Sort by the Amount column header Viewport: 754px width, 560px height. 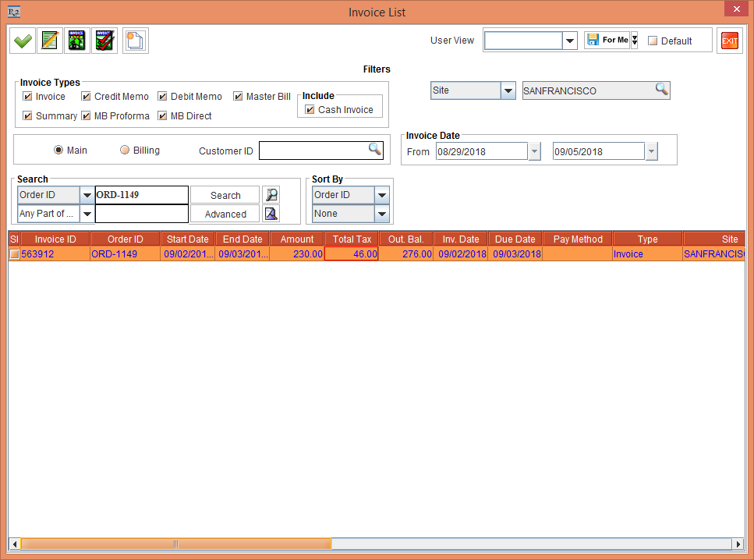[297, 239]
